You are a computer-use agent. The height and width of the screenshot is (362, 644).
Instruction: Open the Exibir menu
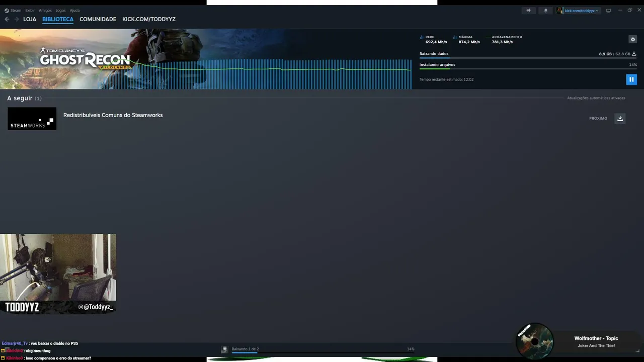(x=30, y=11)
